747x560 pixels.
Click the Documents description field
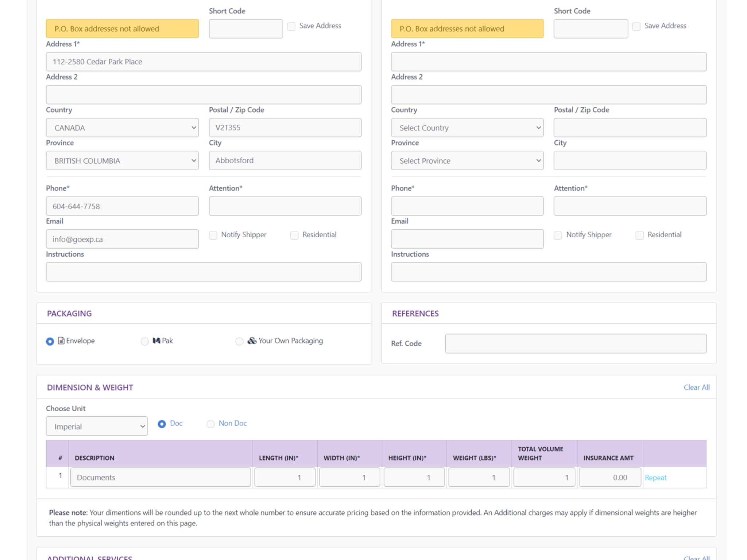160,477
